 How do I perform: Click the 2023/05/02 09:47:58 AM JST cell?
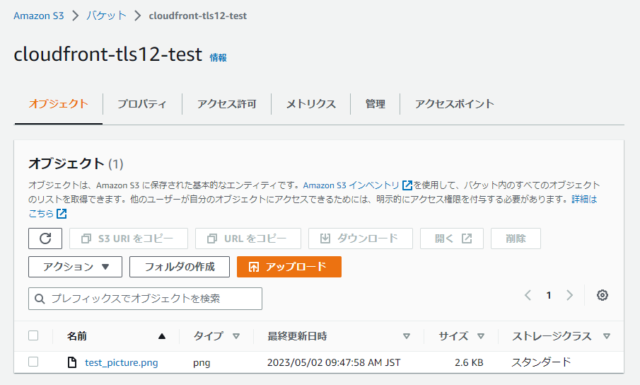pos(333,363)
